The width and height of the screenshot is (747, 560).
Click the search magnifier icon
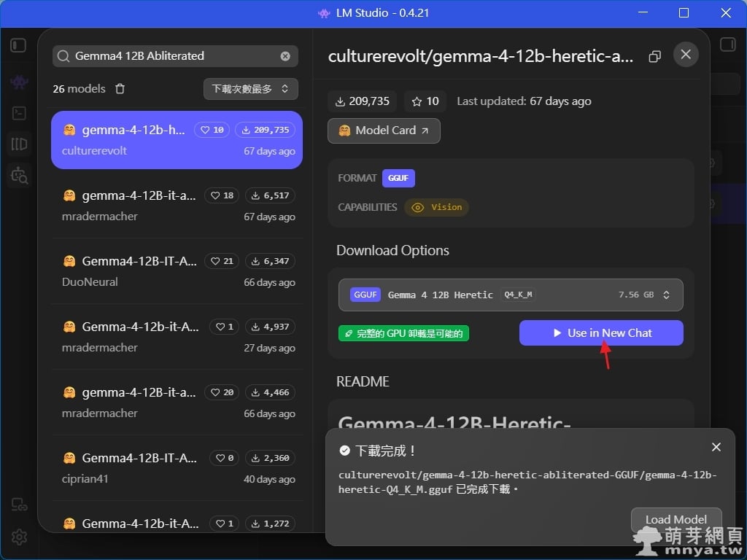coord(63,56)
